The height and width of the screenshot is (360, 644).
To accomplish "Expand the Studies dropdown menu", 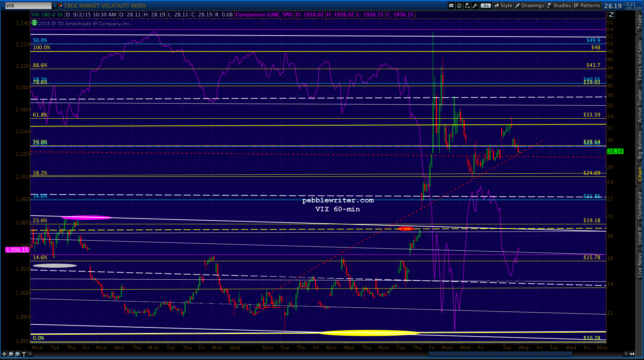I will (x=559, y=5).
